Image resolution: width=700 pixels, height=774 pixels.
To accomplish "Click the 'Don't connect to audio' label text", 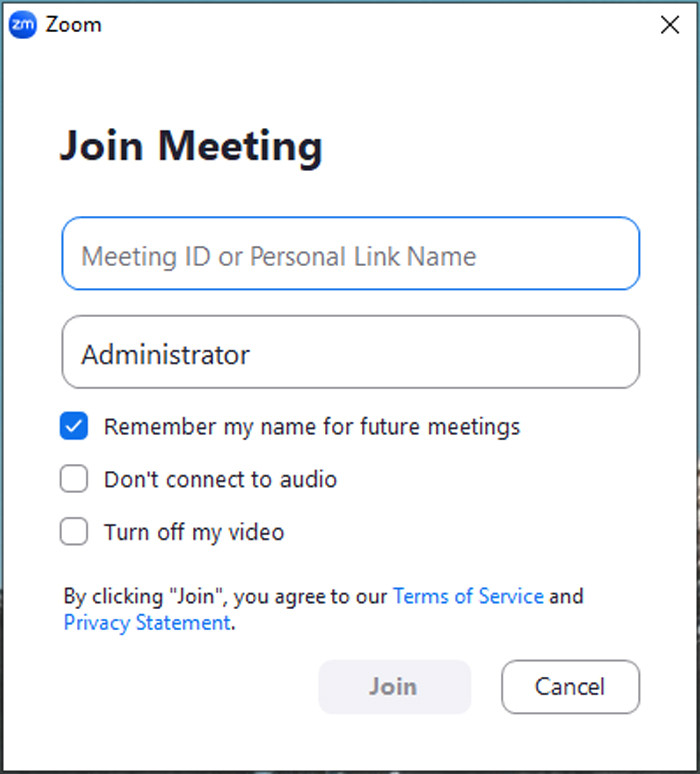I will [x=220, y=480].
